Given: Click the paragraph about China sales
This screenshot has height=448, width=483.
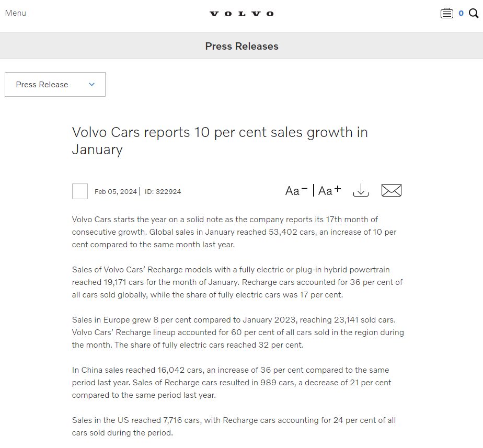Looking at the screenshot, I should [x=232, y=382].
